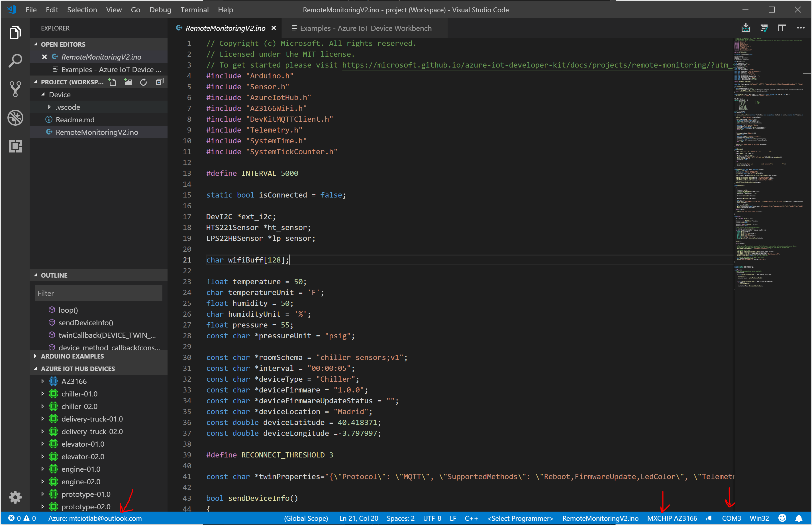
Task: Switch to Examples - Azure IoT Device Workbench tab
Action: 365,28
